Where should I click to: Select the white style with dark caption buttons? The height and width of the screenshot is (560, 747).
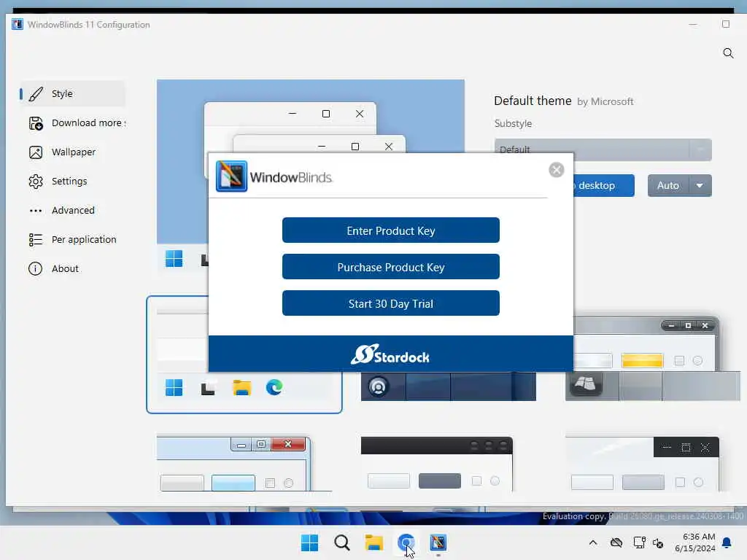pyautogui.click(x=642, y=464)
